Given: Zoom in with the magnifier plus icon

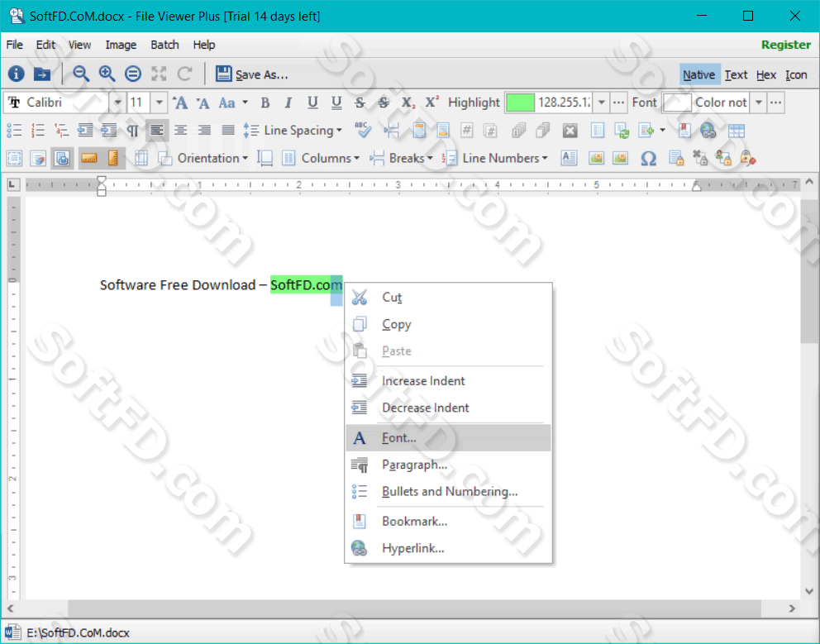Looking at the screenshot, I should [107, 74].
